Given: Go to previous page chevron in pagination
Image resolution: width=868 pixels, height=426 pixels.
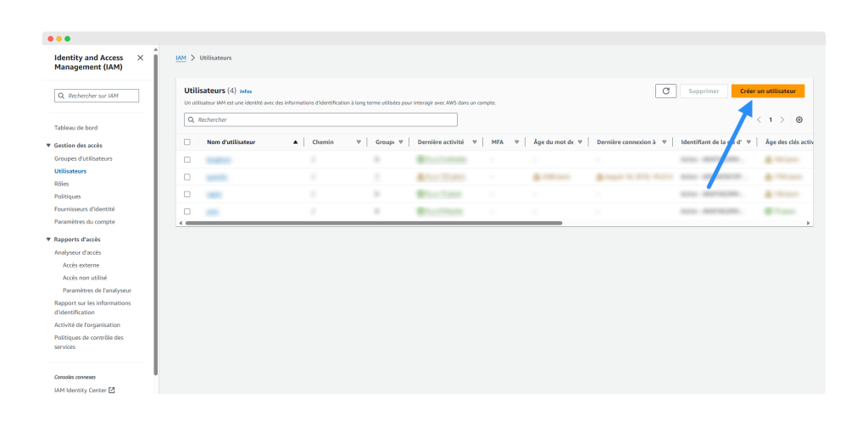Looking at the screenshot, I should (759, 119).
